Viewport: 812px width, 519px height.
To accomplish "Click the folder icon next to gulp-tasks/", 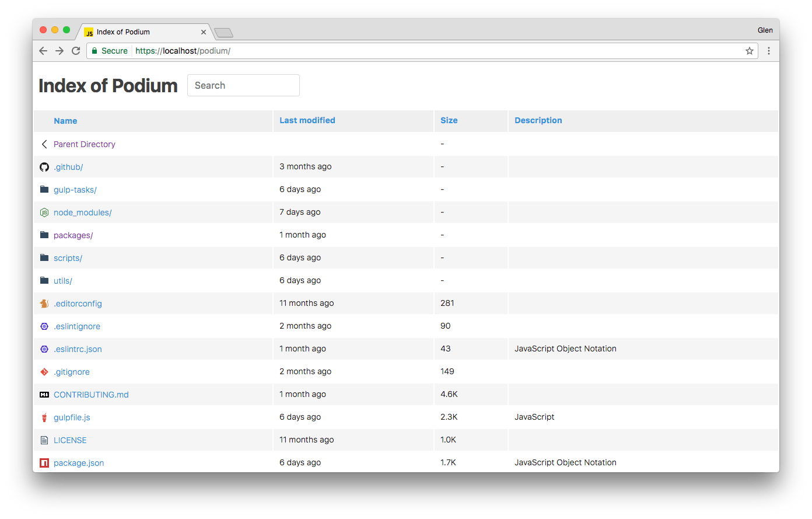I will [x=44, y=190].
